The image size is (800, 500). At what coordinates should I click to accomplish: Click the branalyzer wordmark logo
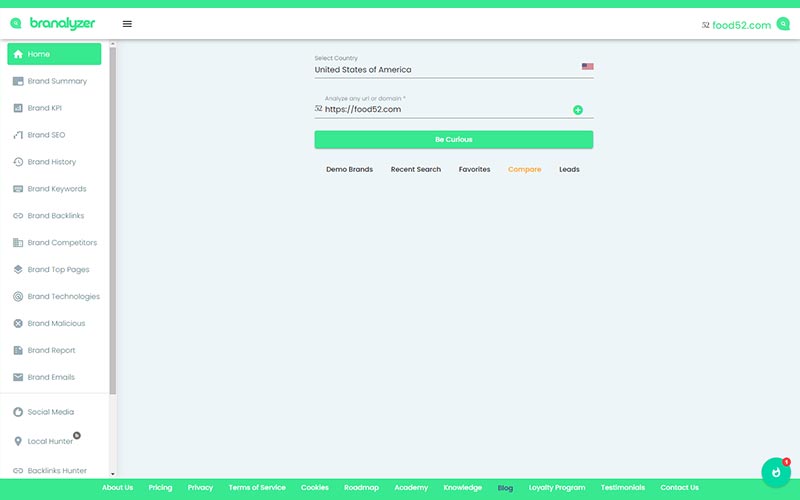coord(63,23)
